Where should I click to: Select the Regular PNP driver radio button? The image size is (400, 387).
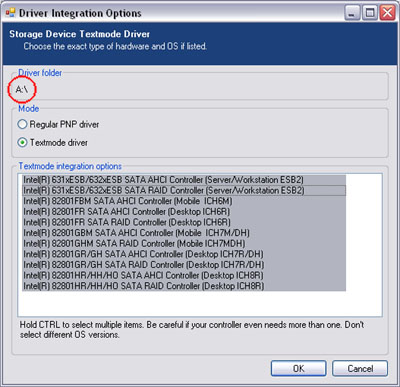[22, 124]
